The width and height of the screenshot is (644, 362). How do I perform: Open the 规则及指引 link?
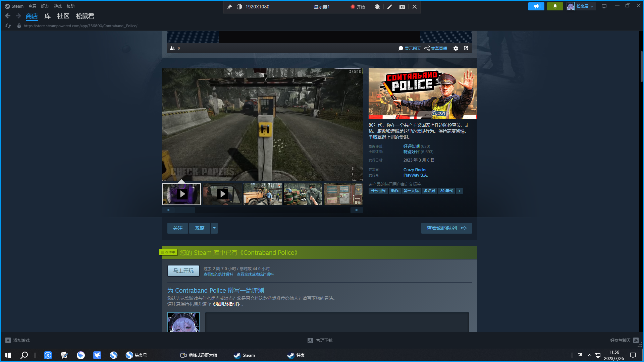(x=227, y=304)
